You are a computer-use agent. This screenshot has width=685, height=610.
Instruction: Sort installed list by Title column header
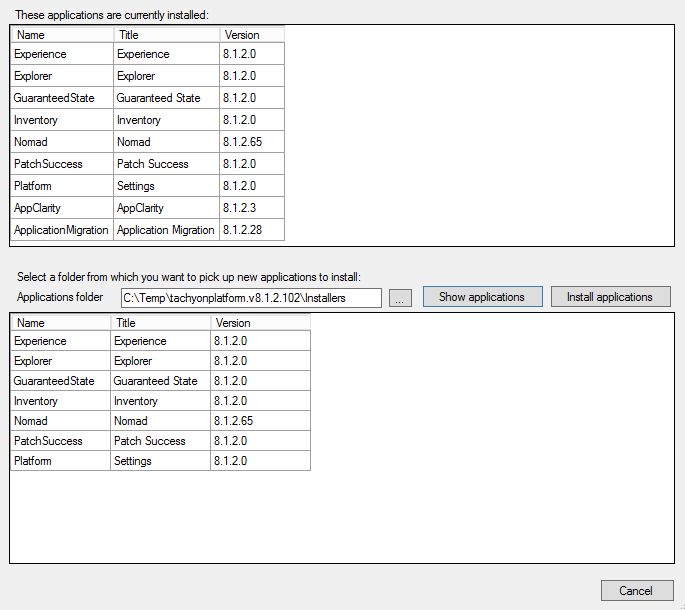click(166, 35)
